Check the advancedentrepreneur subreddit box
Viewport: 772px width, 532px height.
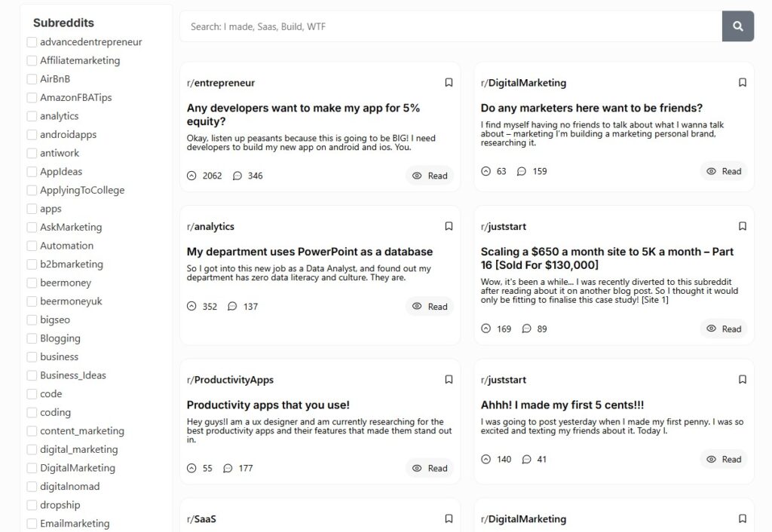[32, 42]
